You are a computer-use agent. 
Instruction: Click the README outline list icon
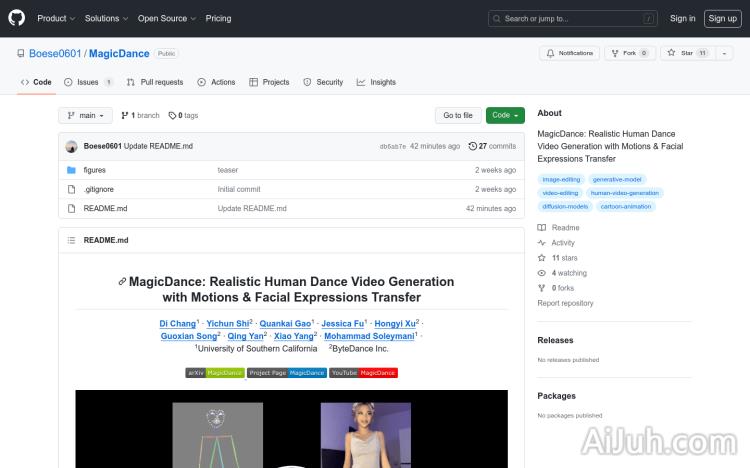[71, 240]
